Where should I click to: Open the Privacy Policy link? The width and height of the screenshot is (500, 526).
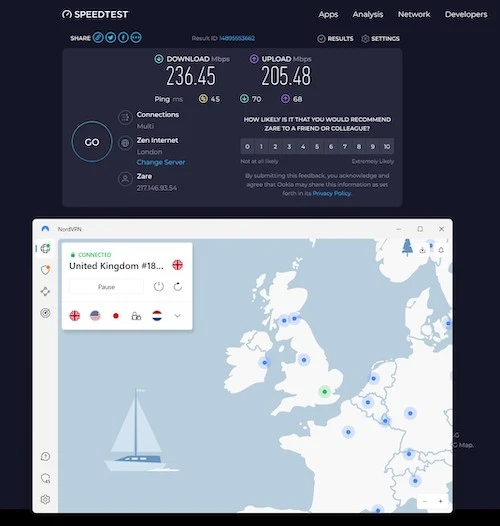(x=332, y=194)
